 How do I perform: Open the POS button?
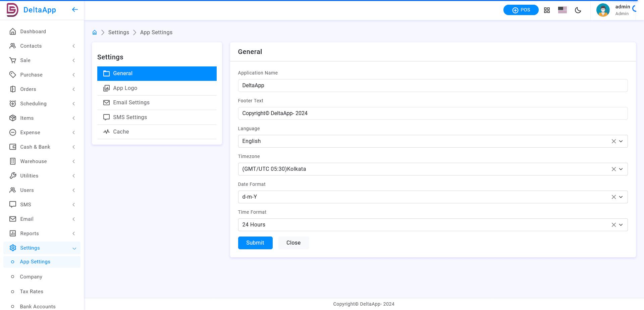point(521,10)
